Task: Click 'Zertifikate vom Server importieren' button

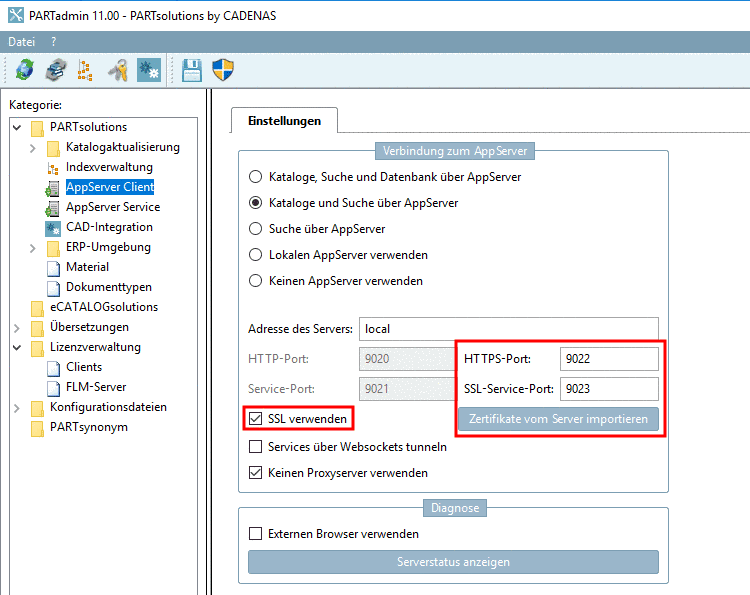Action: tap(558, 419)
